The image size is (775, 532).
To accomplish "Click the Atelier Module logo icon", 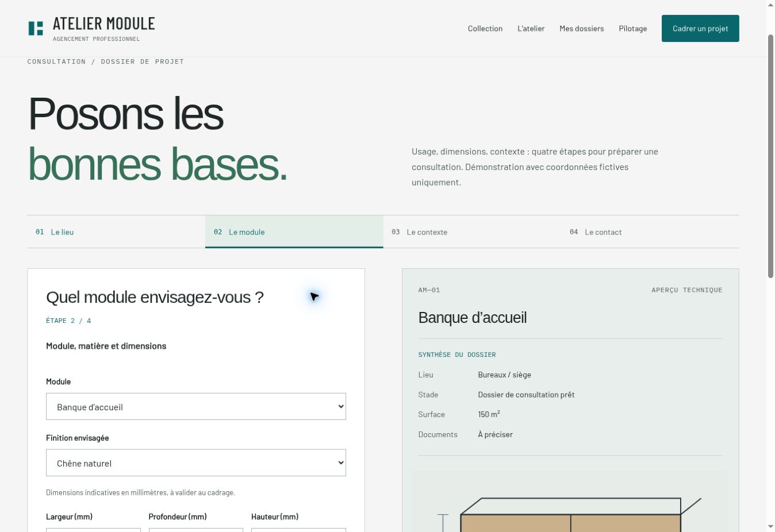I will [x=36, y=28].
